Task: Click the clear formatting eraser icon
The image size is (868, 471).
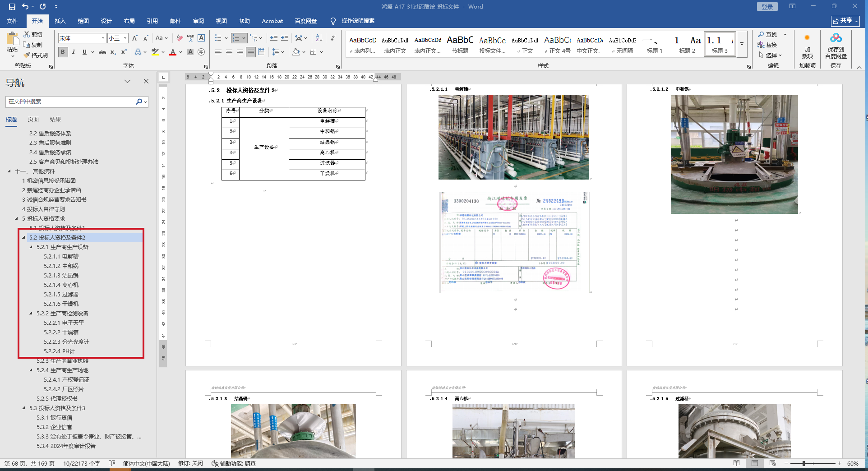Action: tap(180, 38)
